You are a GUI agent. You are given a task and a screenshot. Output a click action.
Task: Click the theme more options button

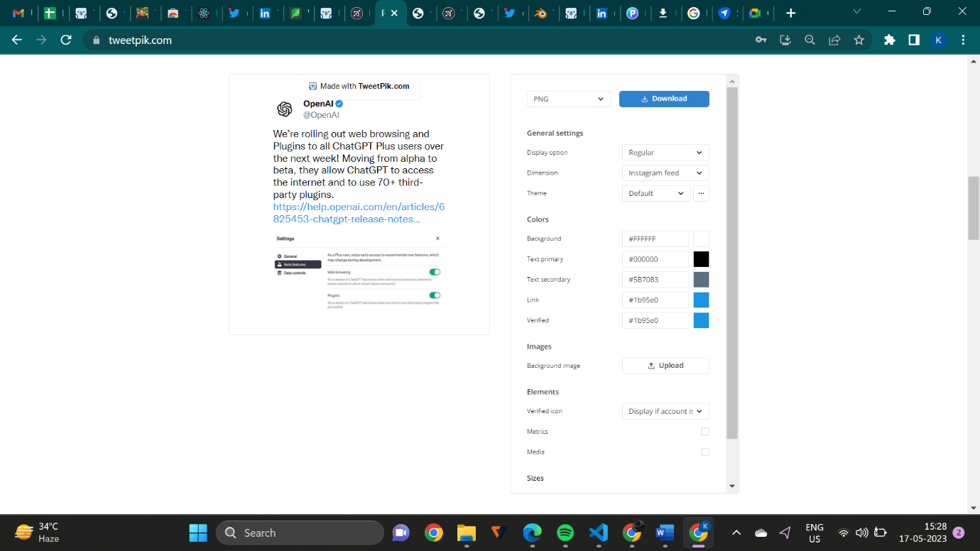coord(701,193)
